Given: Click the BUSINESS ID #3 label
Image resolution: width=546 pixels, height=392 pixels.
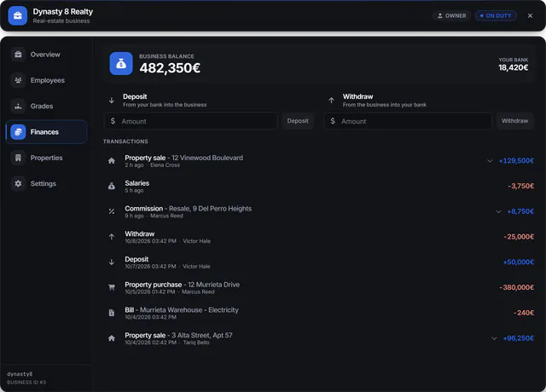Looking at the screenshot, I should [x=26, y=383].
